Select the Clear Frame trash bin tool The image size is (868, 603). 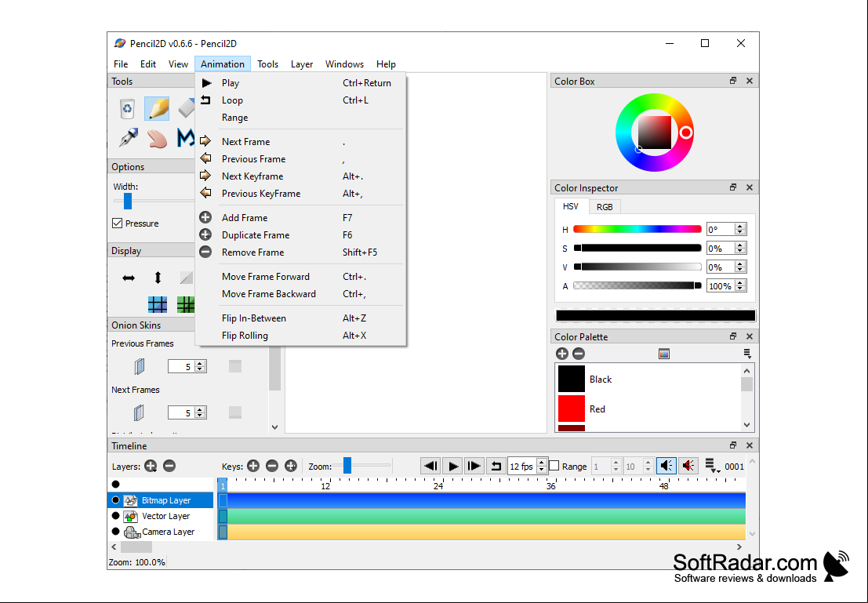127,108
